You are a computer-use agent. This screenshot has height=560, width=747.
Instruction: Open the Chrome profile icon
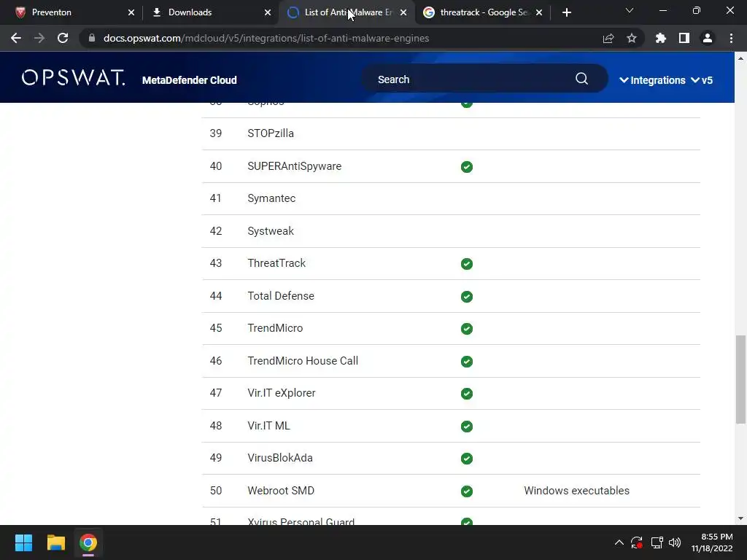(x=708, y=38)
